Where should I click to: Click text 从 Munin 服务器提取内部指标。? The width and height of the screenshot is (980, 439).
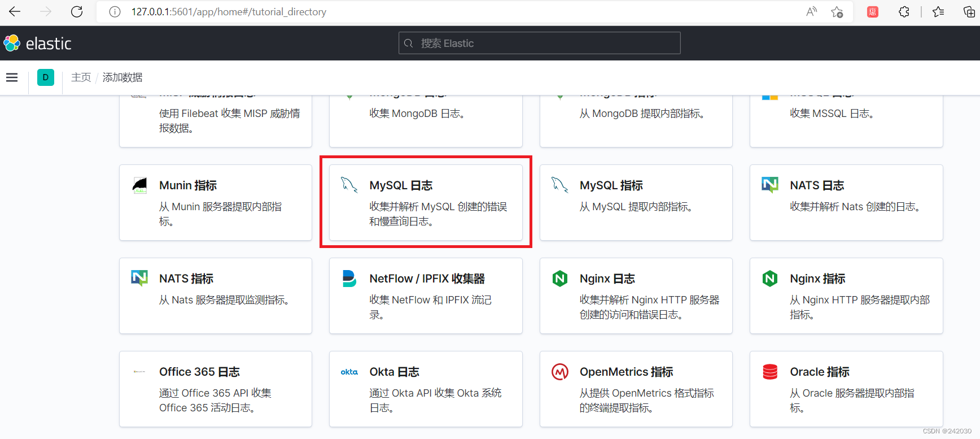[221, 214]
